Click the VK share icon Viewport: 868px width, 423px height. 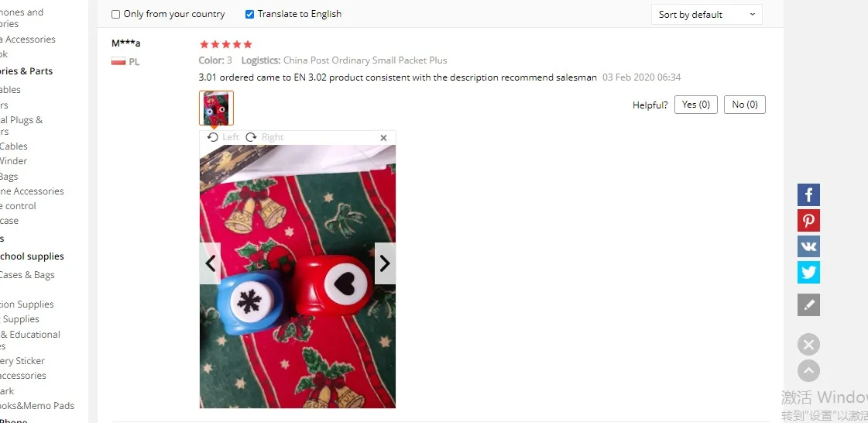pyautogui.click(x=808, y=246)
